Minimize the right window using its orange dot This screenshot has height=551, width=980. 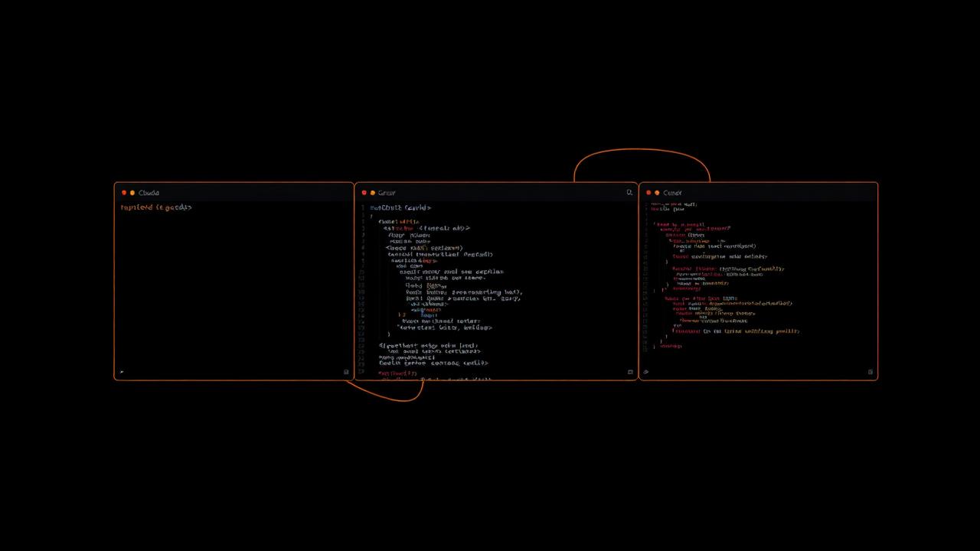coord(657,193)
